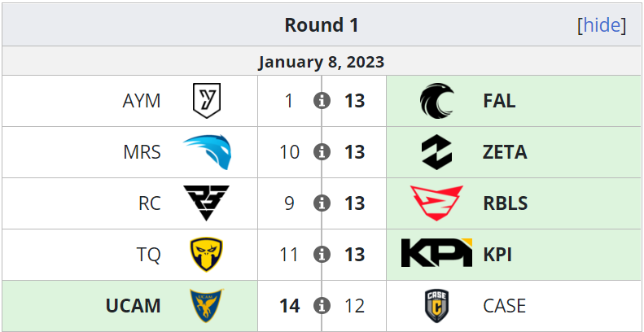
Task: Click the AYM shield team logo
Action: click(207, 101)
